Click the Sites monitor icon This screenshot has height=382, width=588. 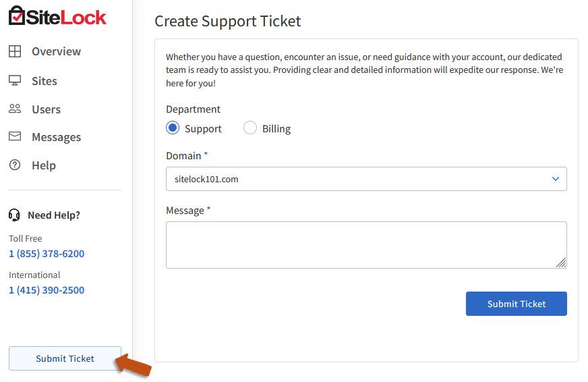coord(15,80)
